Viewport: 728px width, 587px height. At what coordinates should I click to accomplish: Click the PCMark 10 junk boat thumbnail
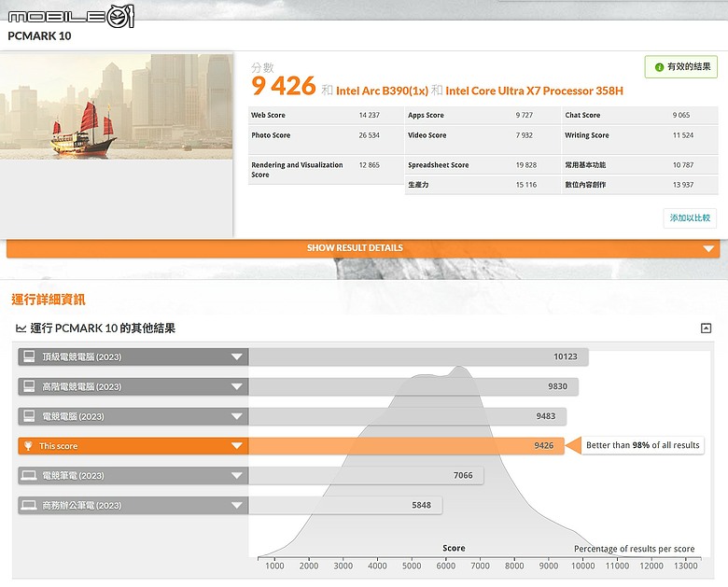tap(116, 106)
